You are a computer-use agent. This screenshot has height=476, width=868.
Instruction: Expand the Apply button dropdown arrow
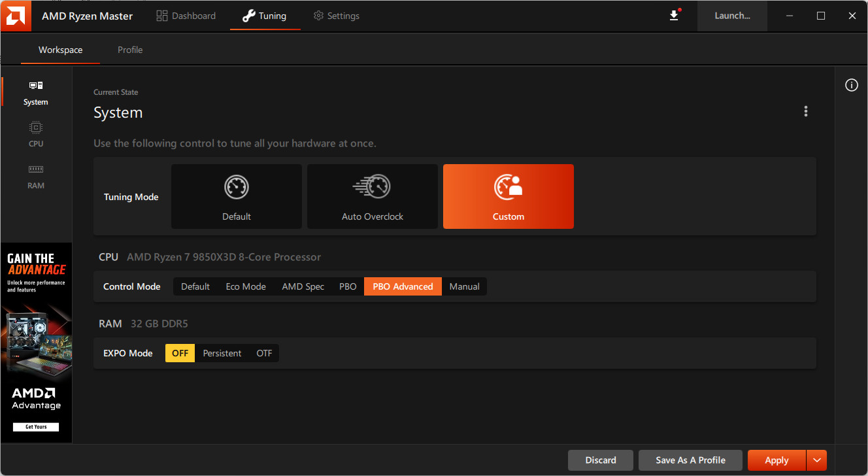tap(817, 460)
